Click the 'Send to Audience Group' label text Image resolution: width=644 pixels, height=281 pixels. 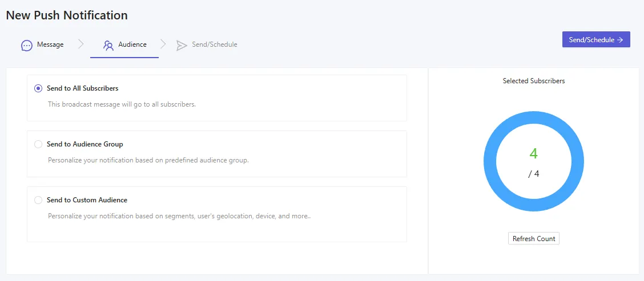tap(84, 144)
